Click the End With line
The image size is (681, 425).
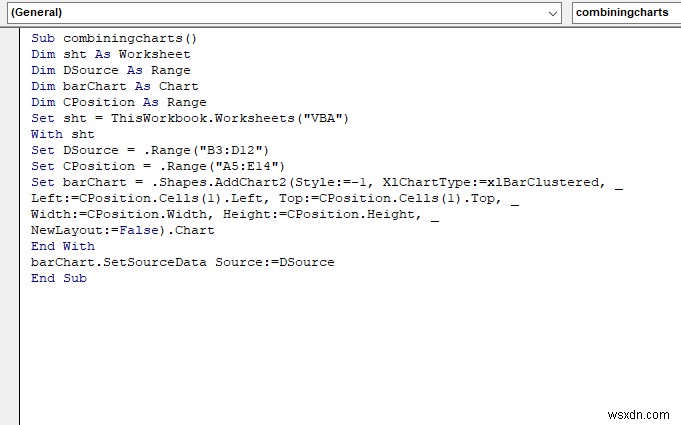tap(62, 246)
